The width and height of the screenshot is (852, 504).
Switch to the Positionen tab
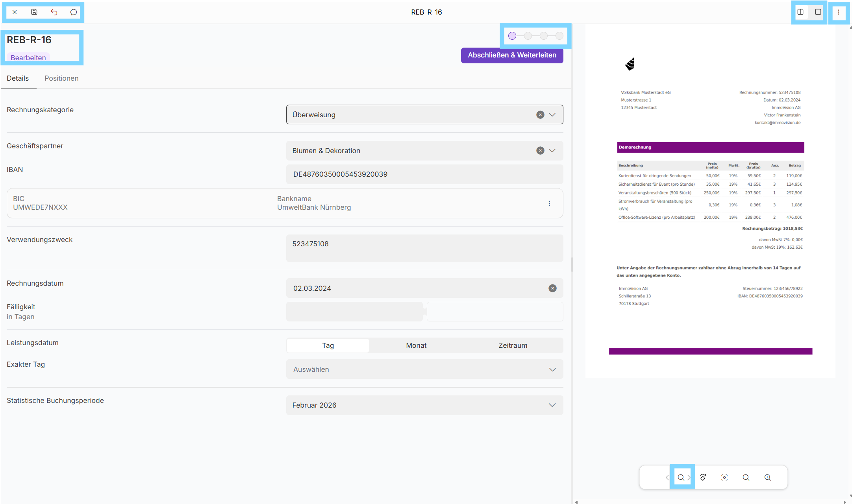coord(61,78)
